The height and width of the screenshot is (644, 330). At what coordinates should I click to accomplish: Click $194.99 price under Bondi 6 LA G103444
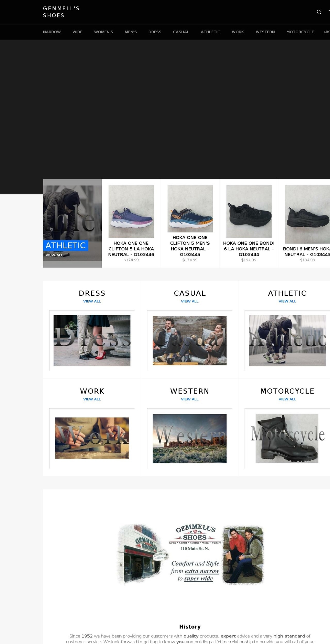click(x=249, y=260)
